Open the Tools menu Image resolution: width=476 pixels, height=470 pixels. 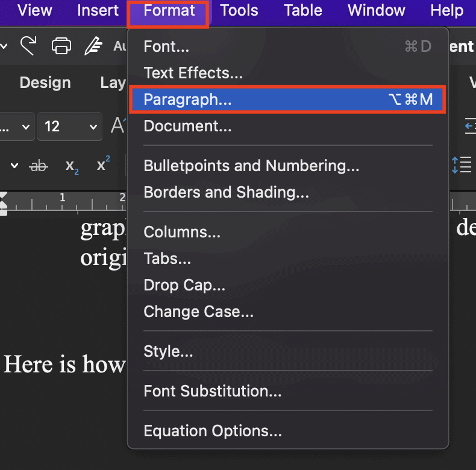pos(239,10)
